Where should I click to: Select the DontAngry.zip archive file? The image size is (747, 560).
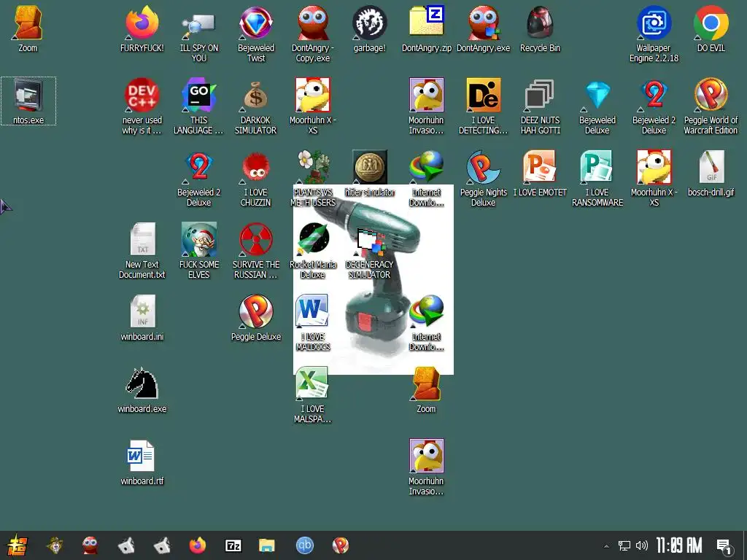click(426, 29)
